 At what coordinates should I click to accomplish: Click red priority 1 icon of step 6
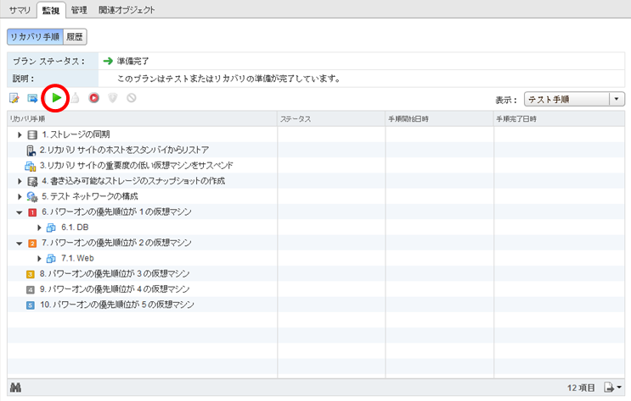[x=32, y=212]
